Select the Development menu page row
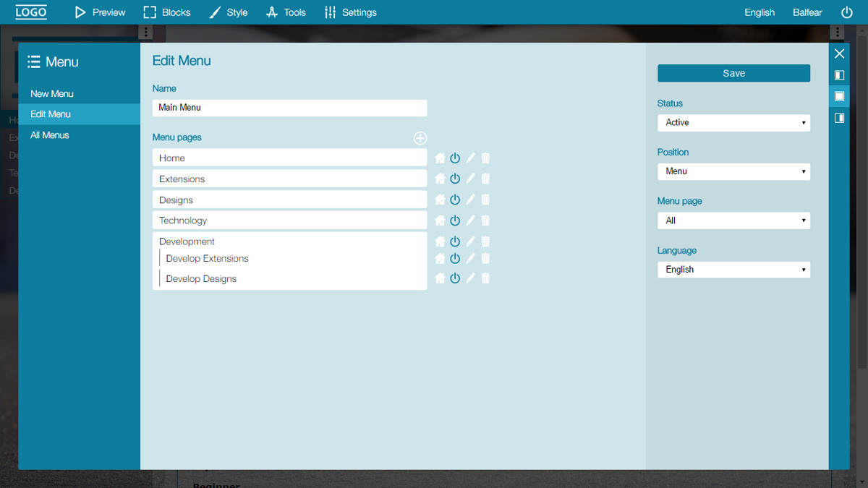868x488 pixels. tap(290, 241)
